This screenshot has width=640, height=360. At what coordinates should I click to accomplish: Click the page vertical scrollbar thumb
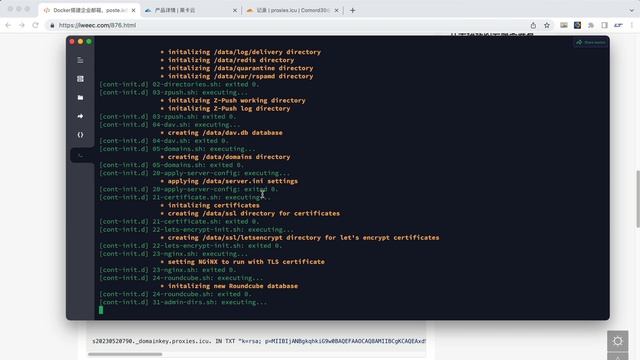pos(638,199)
